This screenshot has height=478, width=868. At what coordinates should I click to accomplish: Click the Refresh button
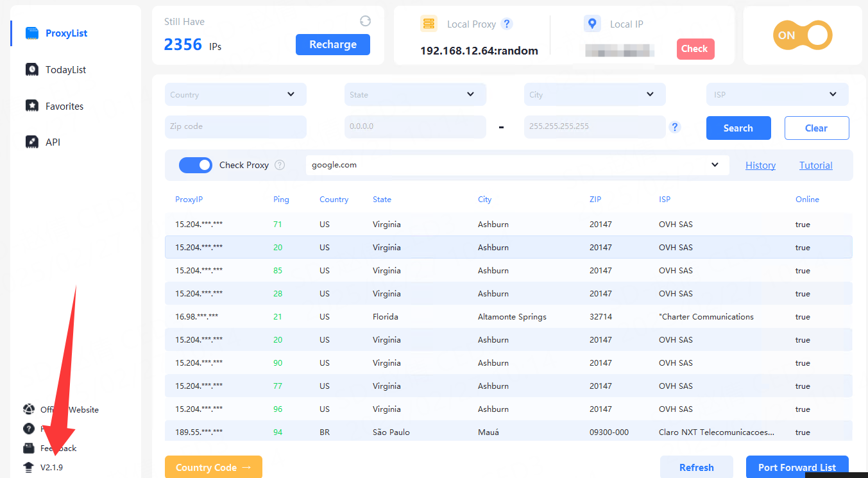(697, 467)
